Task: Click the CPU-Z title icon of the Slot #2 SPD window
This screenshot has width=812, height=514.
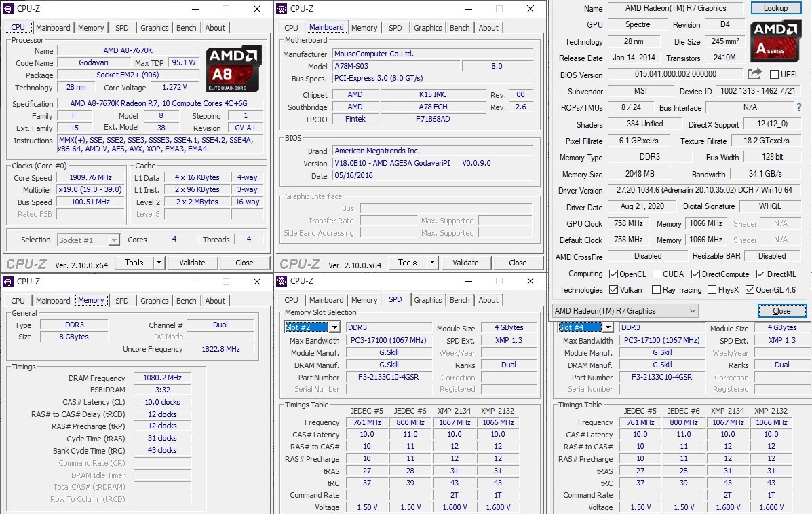Action: pyautogui.click(x=282, y=281)
